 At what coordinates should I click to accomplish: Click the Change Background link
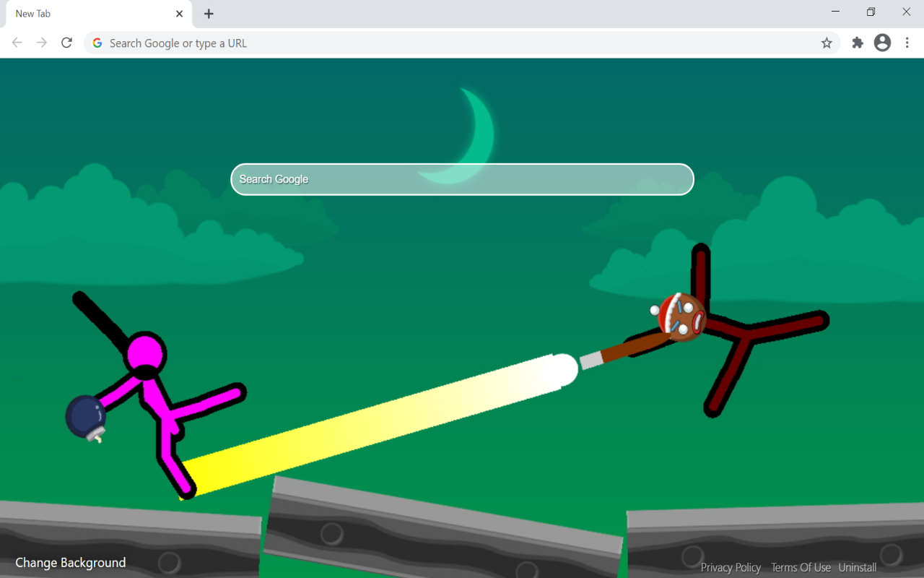coord(70,562)
